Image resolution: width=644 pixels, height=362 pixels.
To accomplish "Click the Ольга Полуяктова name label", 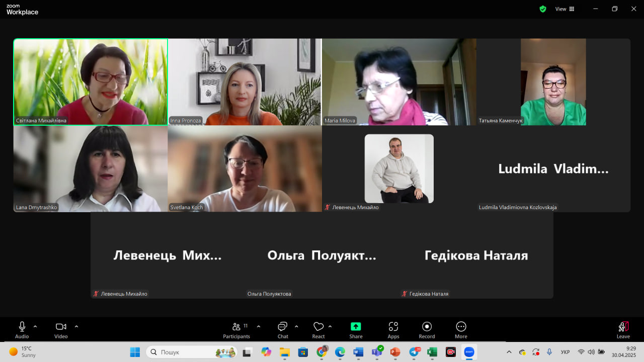I will tap(269, 294).
